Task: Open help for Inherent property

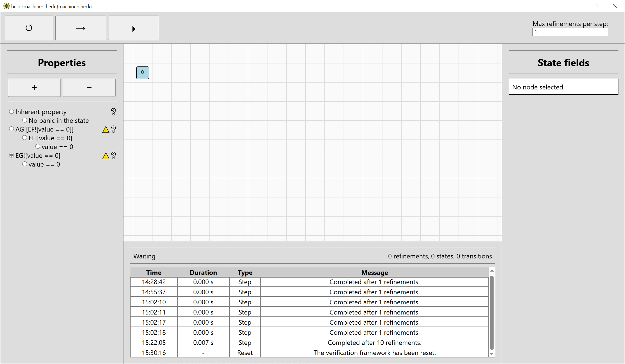Action: click(113, 112)
